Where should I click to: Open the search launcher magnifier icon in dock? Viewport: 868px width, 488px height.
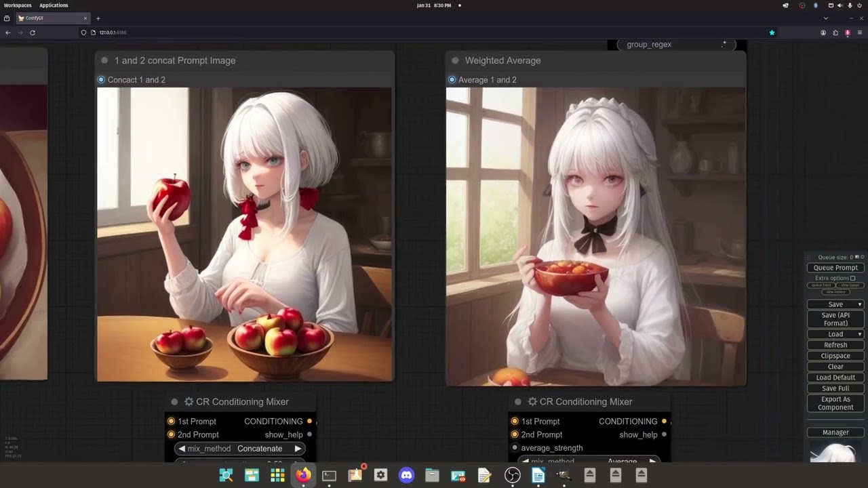coord(226,475)
